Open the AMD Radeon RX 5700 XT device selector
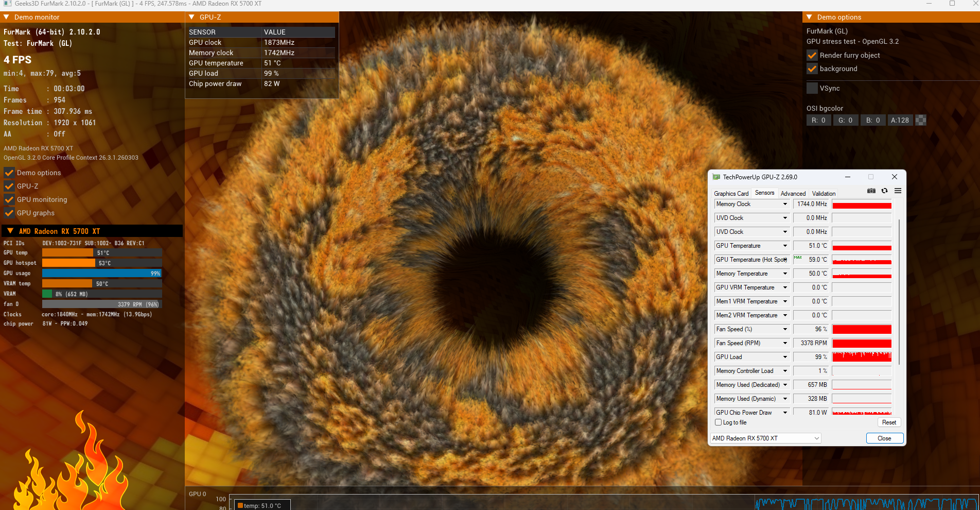 (765, 438)
